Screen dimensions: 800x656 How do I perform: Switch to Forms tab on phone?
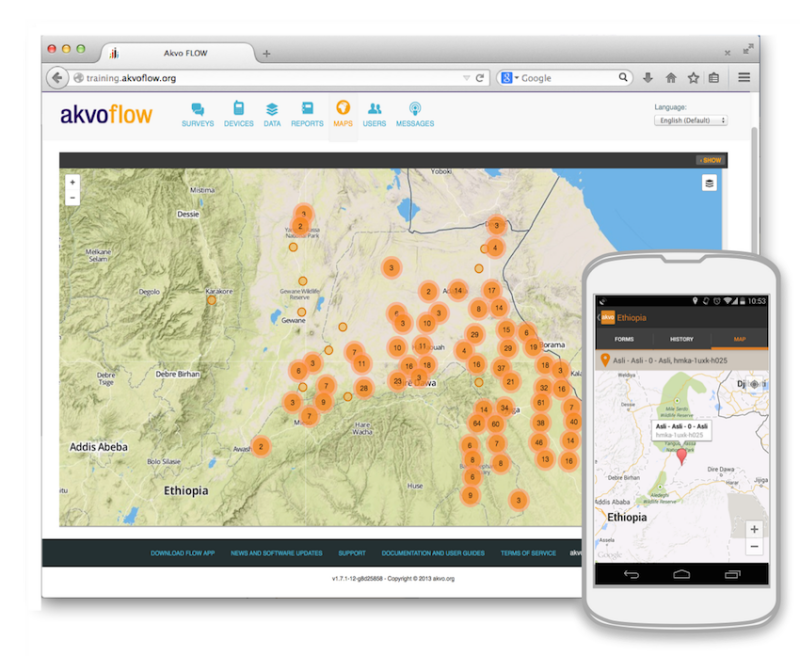click(x=624, y=339)
